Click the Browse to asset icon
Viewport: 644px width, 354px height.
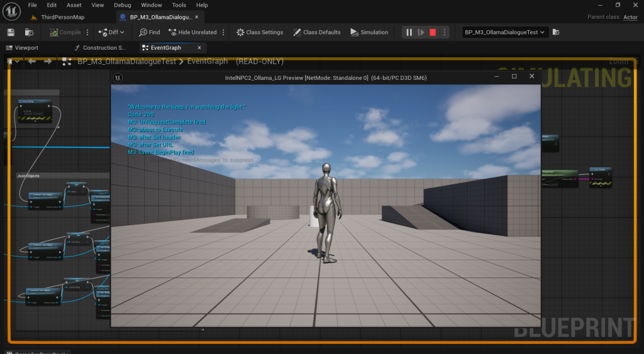click(29, 33)
